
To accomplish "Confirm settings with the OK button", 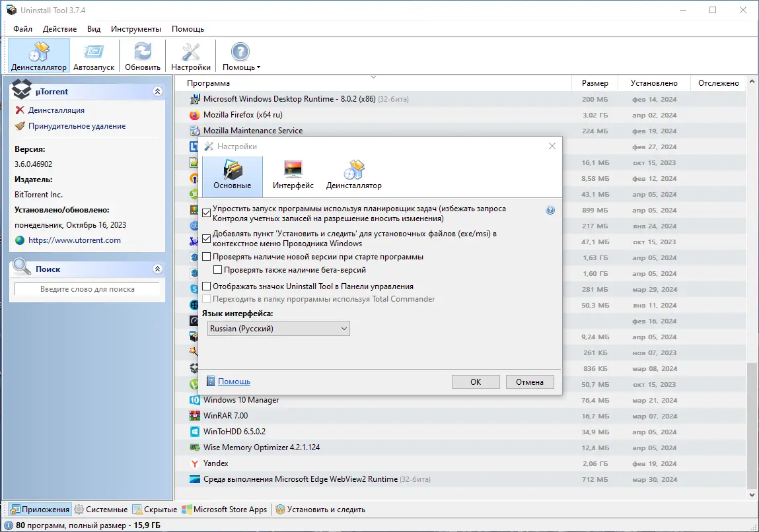I will [475, 382].
